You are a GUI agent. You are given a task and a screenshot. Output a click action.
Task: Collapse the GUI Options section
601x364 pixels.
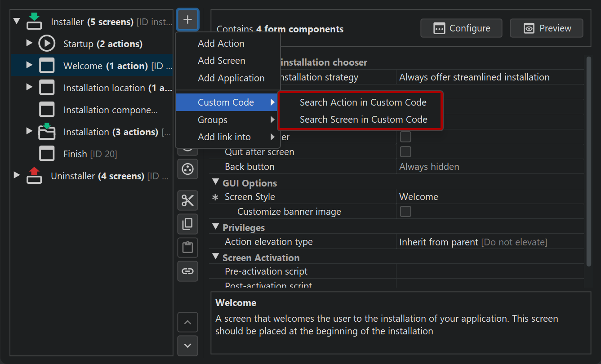click(215, 182)
